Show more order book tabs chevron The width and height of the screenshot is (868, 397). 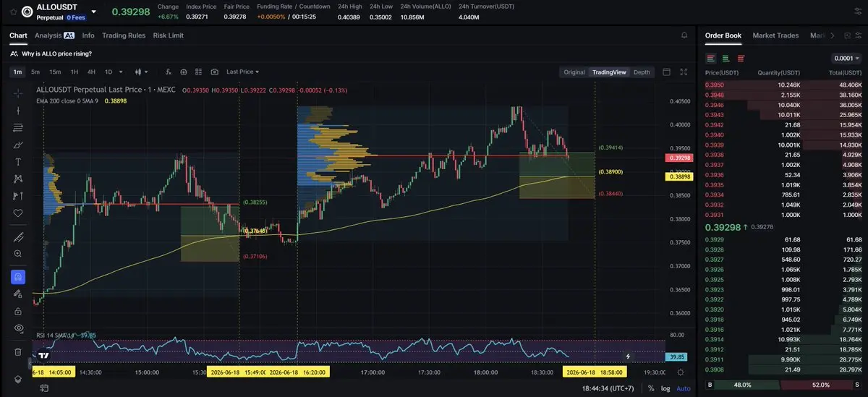pyautogui.click(x=833, y=35)
